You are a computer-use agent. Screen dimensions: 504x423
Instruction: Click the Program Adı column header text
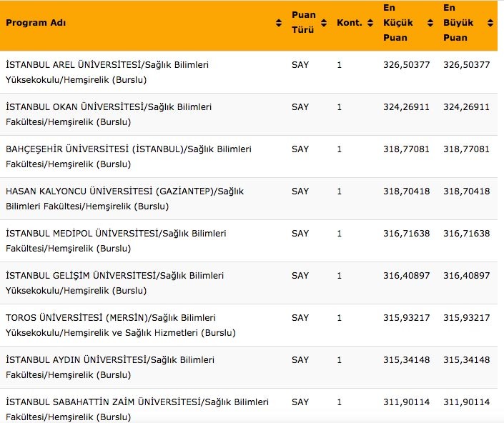tap(36, 23)
